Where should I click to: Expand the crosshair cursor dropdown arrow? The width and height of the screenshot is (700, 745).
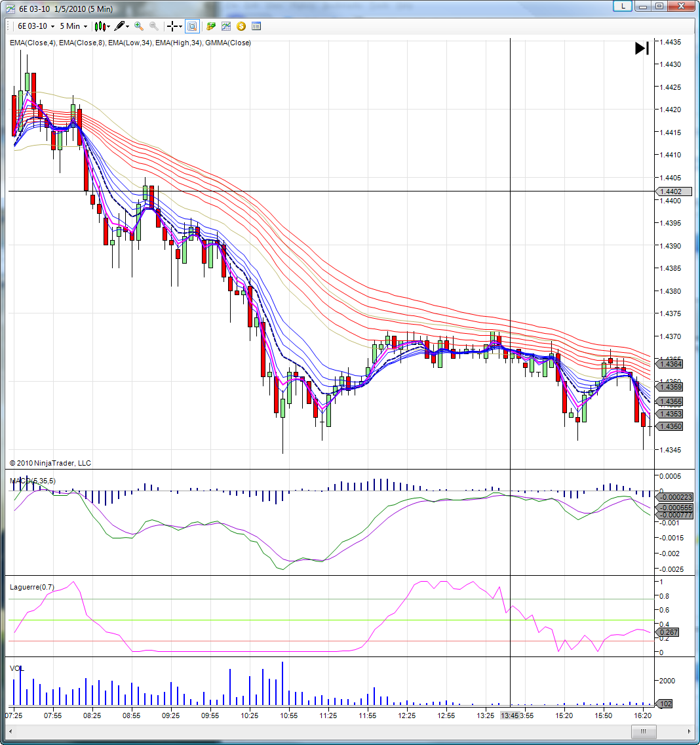(180, 27)
